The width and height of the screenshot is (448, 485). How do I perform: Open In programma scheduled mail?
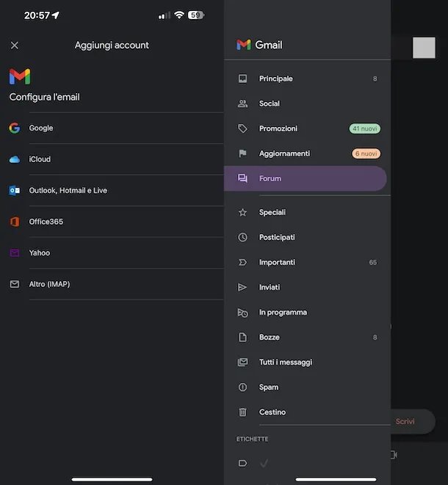(x=283, y=313)
